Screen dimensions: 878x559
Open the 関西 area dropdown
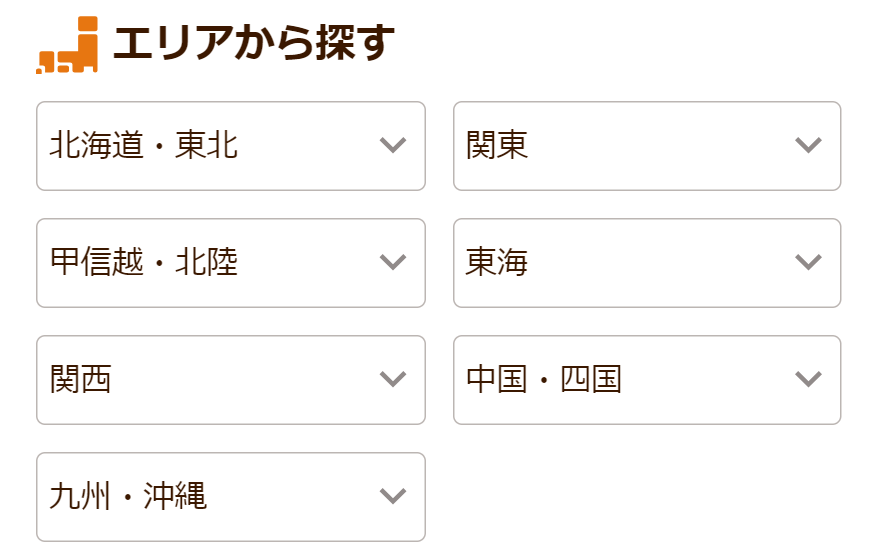(230, 380)
